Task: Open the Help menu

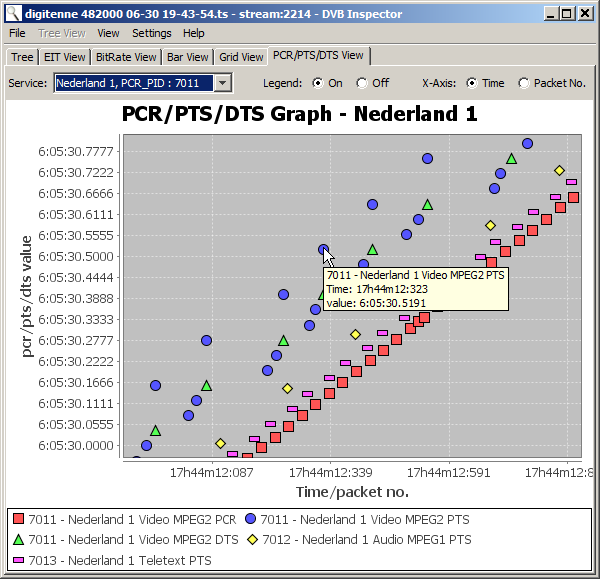Action: [194, 33]
